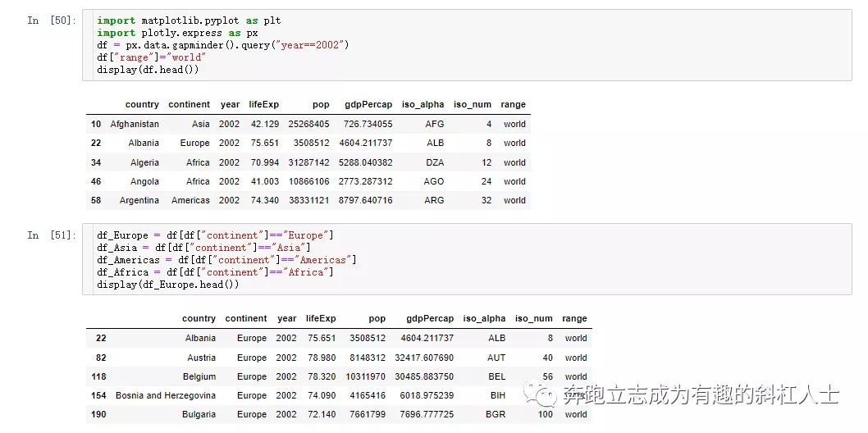Click the 'country' header in the second table
The image size is (868, 433).
[x=199, y=318]
